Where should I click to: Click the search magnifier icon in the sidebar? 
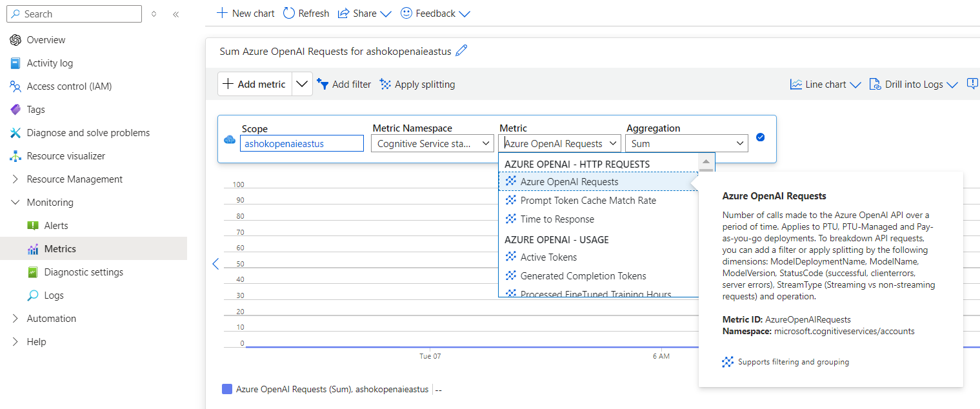[15, 14]
